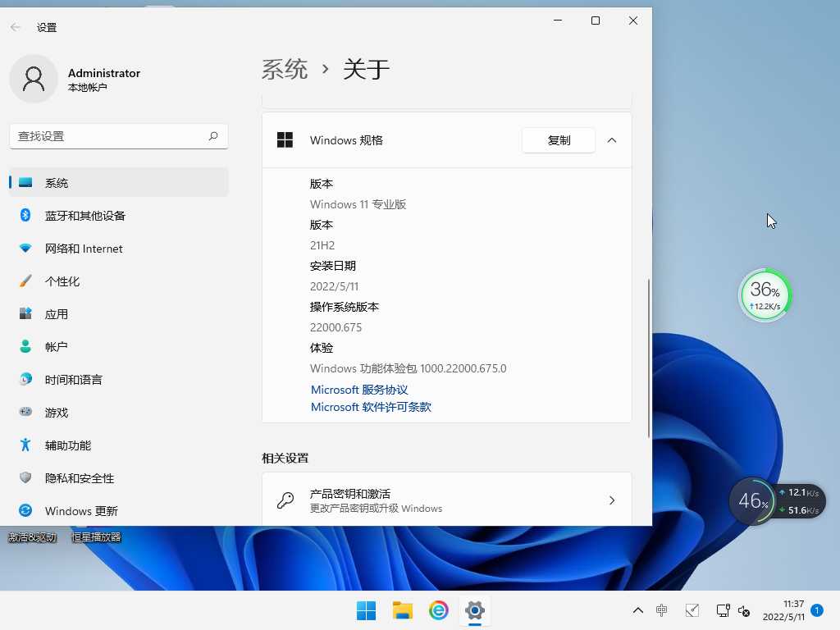Open 帐户 settings page

119,347
